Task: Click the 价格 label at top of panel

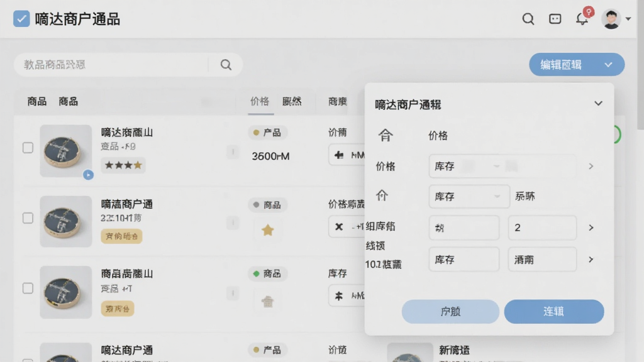Action: click(438, 136)
